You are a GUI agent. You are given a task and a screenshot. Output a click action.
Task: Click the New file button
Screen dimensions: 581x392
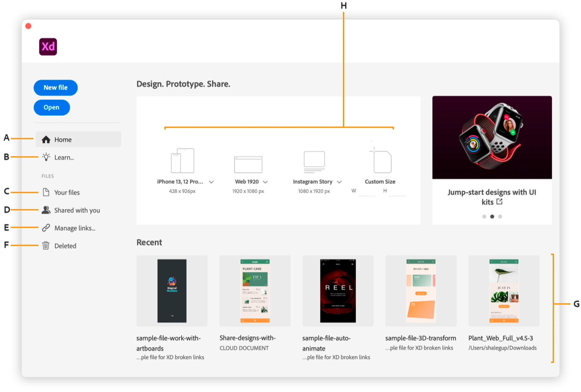(x=55, y=87)
